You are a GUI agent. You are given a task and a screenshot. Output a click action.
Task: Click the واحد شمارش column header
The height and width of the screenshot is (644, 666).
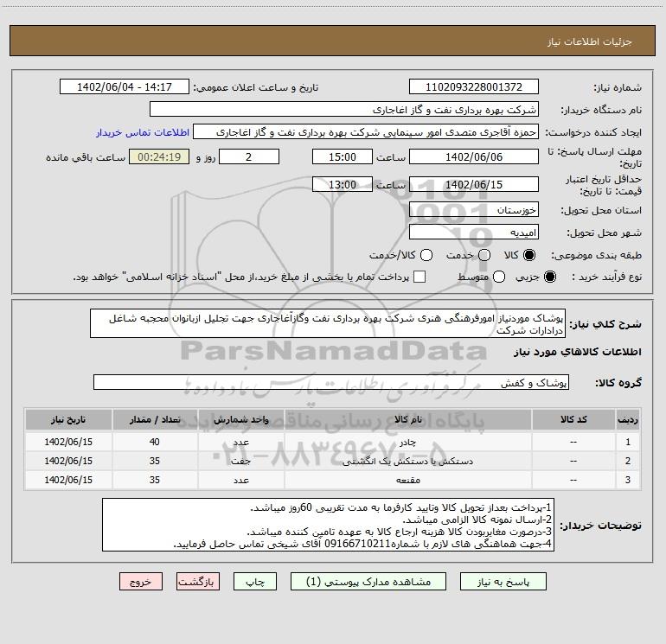point(240,419)
